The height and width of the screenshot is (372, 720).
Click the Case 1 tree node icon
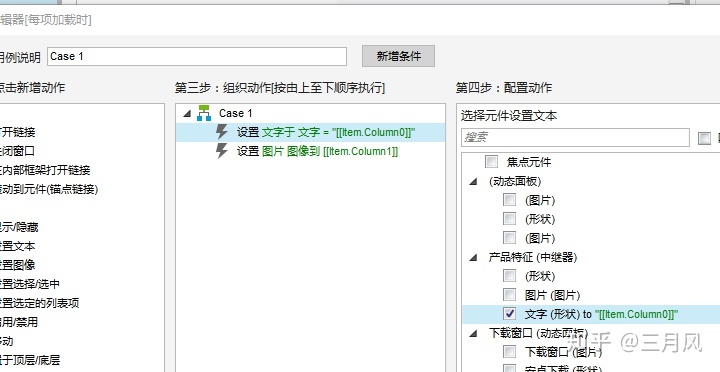point(204,113)
